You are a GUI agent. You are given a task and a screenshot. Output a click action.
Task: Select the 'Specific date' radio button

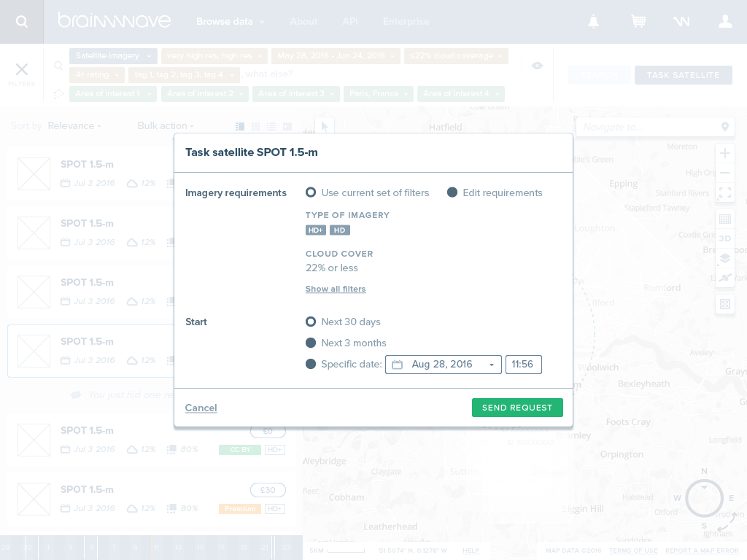[x=311, y=365]
